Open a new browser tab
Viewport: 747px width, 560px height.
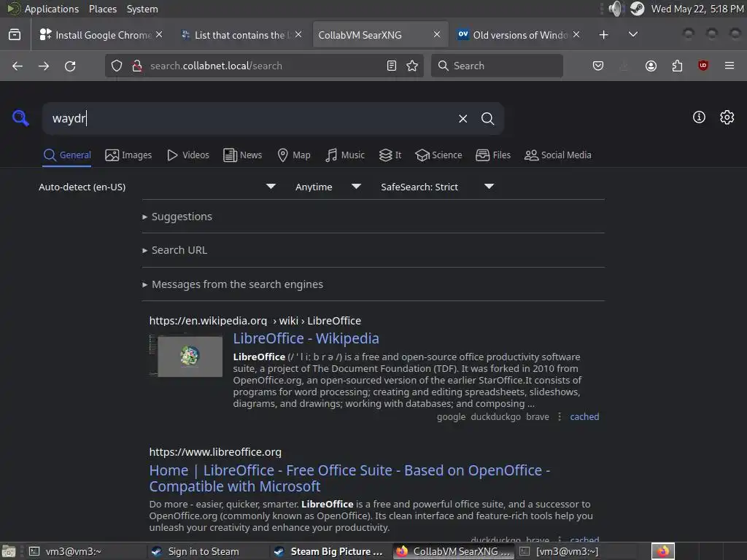coord(603,35)
